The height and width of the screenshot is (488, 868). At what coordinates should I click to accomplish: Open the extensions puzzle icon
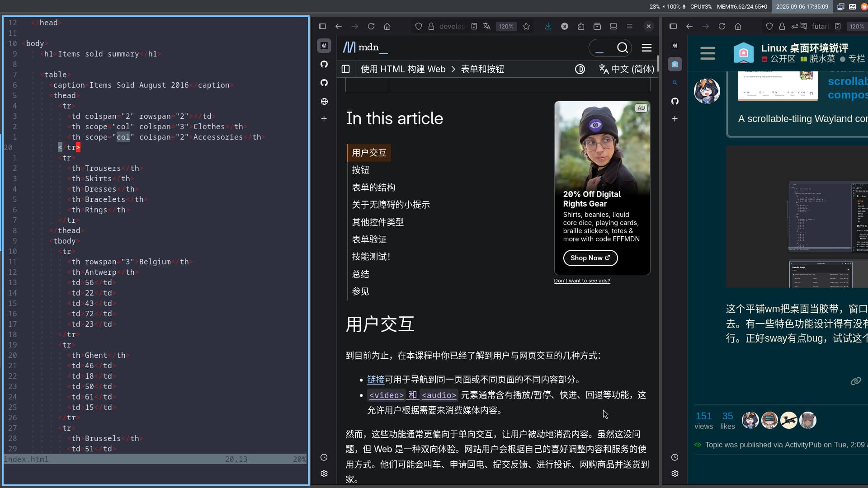click(581, 26)
